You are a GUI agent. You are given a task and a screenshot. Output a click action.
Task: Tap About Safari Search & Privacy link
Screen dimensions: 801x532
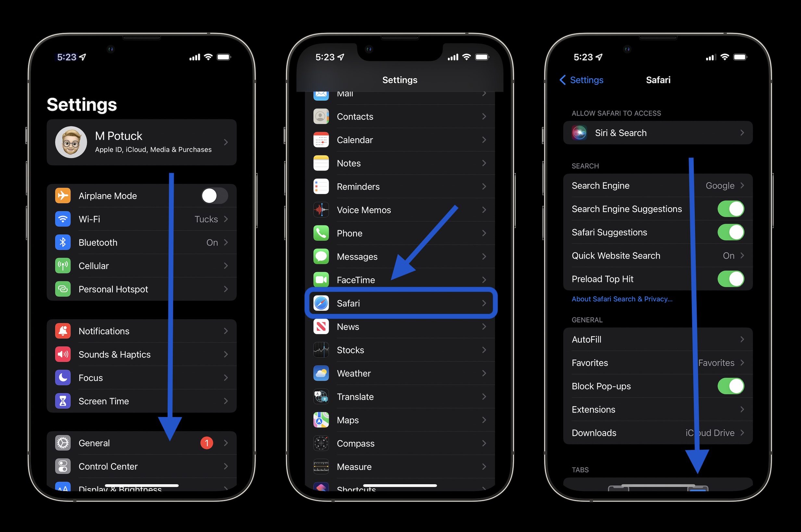pos(622,299)
